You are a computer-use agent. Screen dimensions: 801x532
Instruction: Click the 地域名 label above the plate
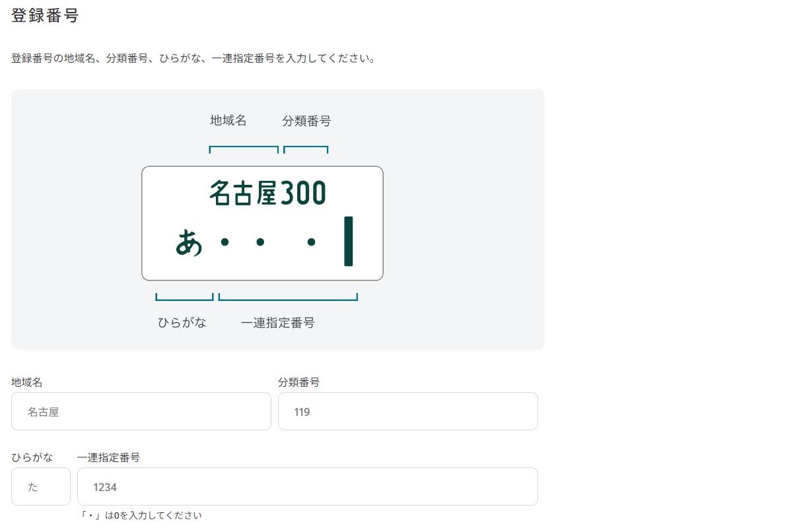tap(228, 121)
